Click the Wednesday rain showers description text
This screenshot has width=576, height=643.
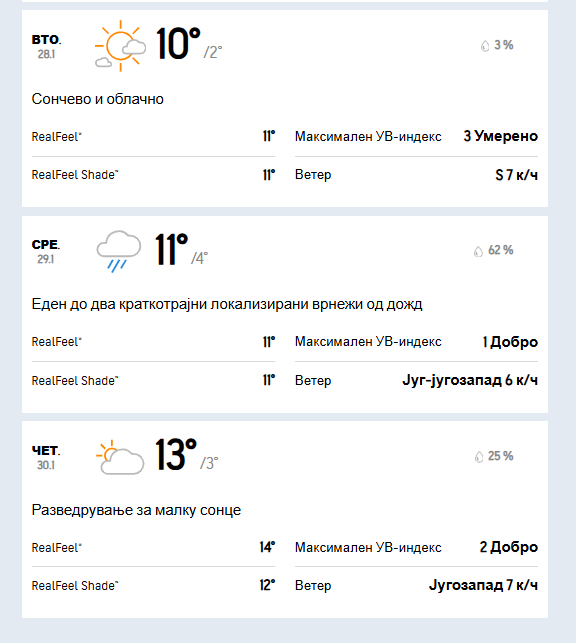click(227, 304)
